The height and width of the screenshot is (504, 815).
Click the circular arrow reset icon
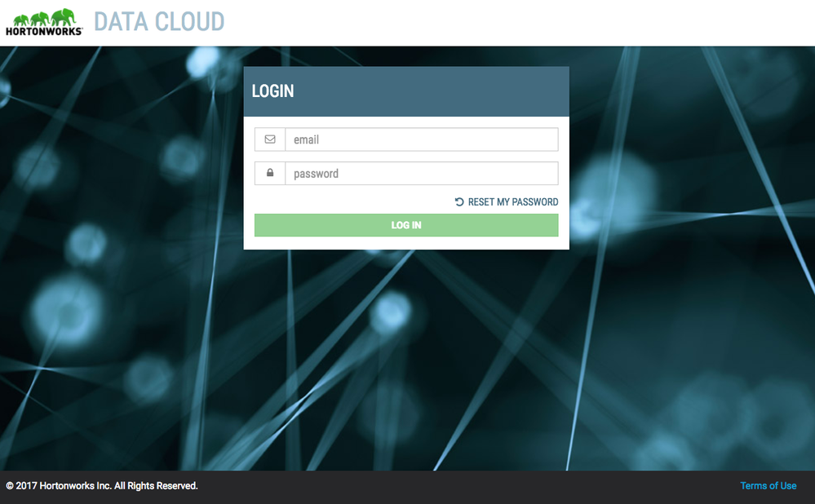[x=459, y=201]
